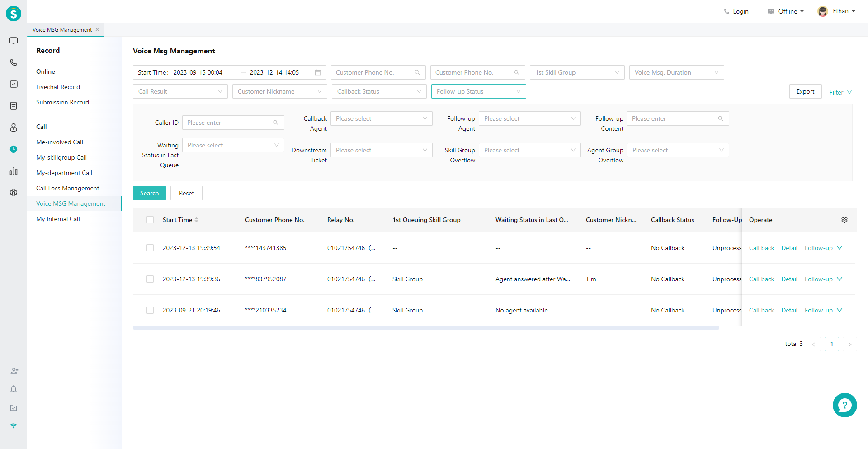Open Livechat Record menu item
The width and height of the screenshot is (868, 449).
[x=58, y=87]
